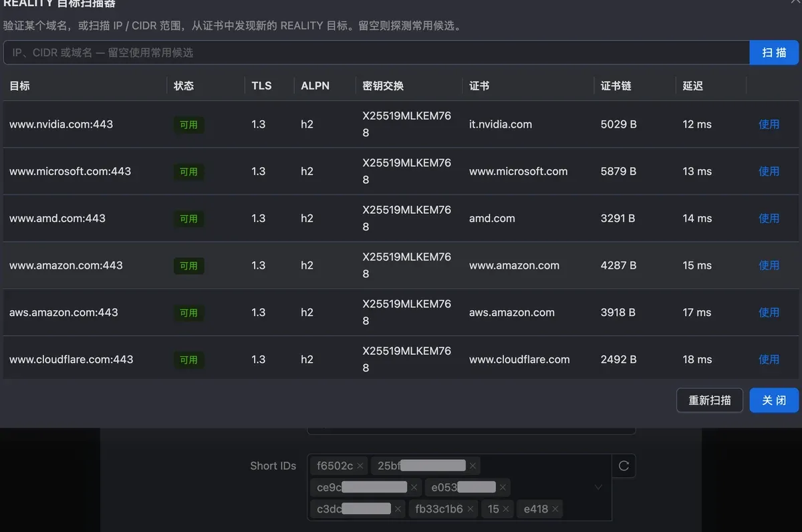Viewport: 802px width, 532px height.
Task: Regenerate Short IDs with the refresh icon
Action: [x=624, y=466]
